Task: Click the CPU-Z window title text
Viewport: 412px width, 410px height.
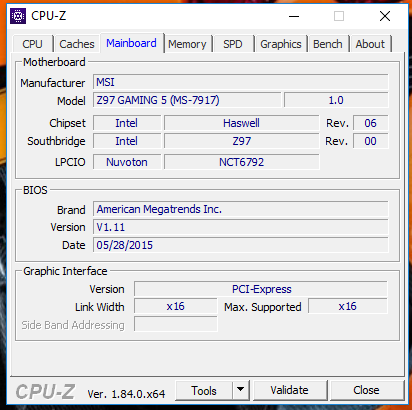Action: coord(49,16)
